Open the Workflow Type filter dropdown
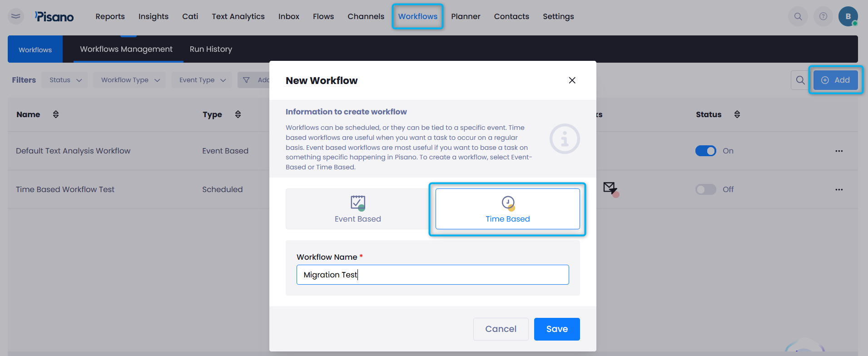Screen dimensions: 868x356 [x=130, y=80]
